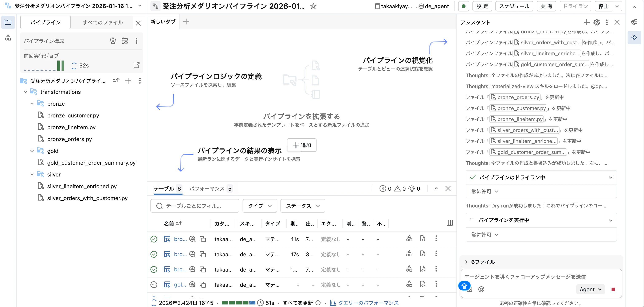The width and height of the screenshot is (644, 307).
Task: Switch to the すべてのファイル tab
Action: tap(102, 22)
